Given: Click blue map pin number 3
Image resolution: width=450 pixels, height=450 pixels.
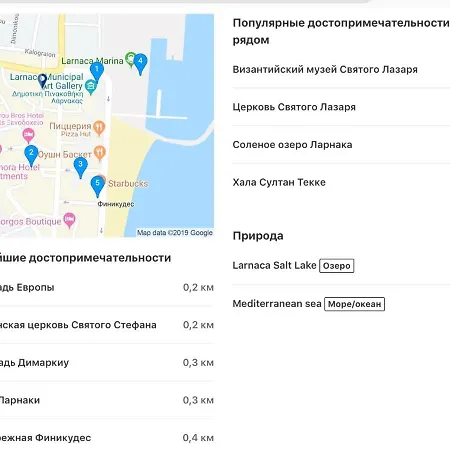Looking at the screenshot, I should (x=80, y=166).
